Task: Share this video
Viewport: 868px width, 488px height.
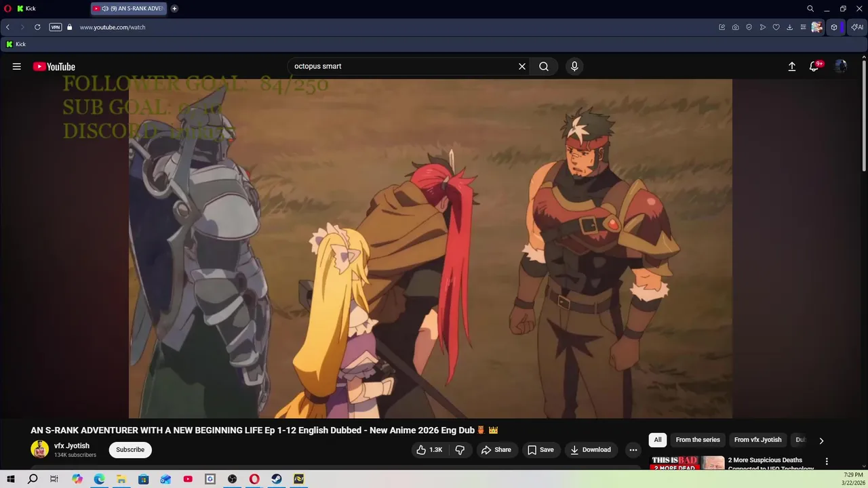Action: (x=496, y=450)
